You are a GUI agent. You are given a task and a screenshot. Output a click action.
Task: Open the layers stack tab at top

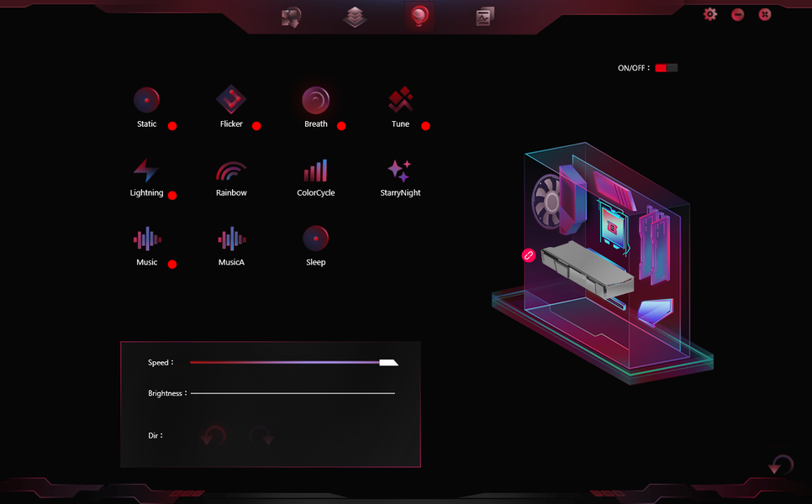pyautogui.click(x=355, y=17)
